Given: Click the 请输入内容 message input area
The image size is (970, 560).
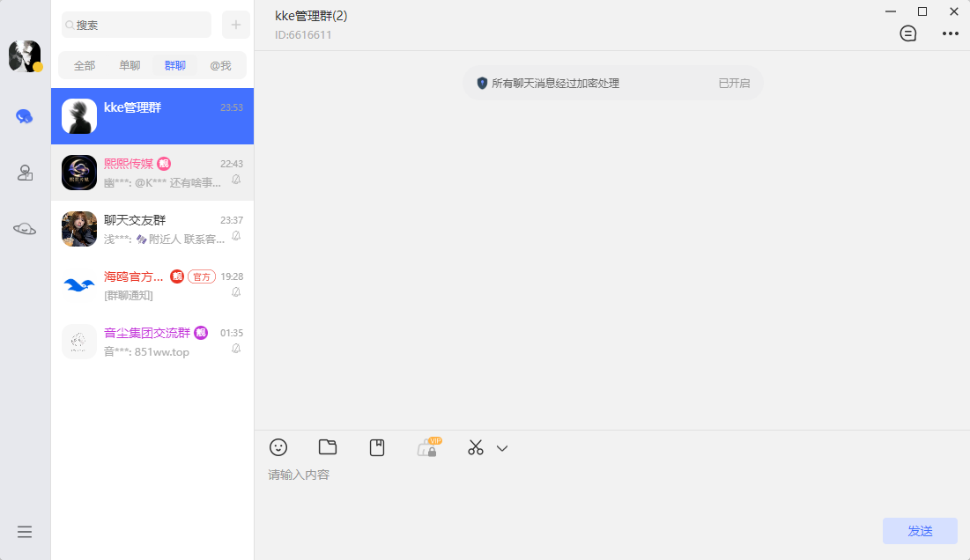Looking at the screenshot, I should 611,489.
